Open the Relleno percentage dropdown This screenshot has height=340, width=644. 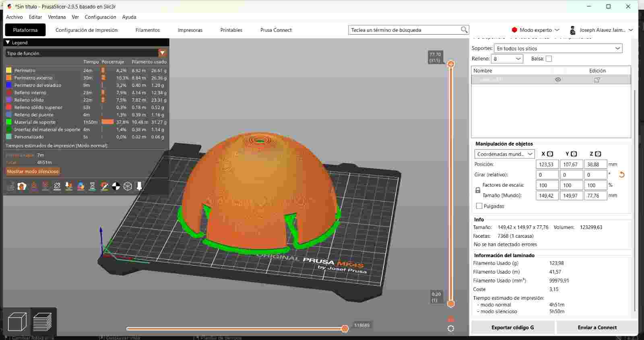[x=507, y=59]
